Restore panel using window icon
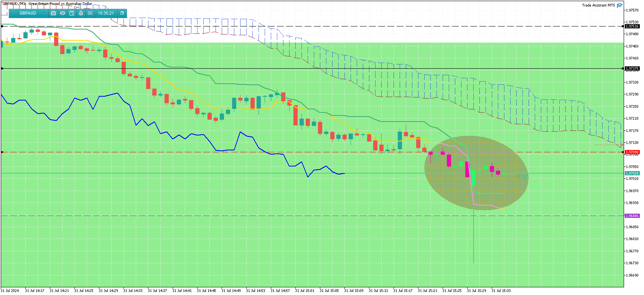 [x=122, y=13]
